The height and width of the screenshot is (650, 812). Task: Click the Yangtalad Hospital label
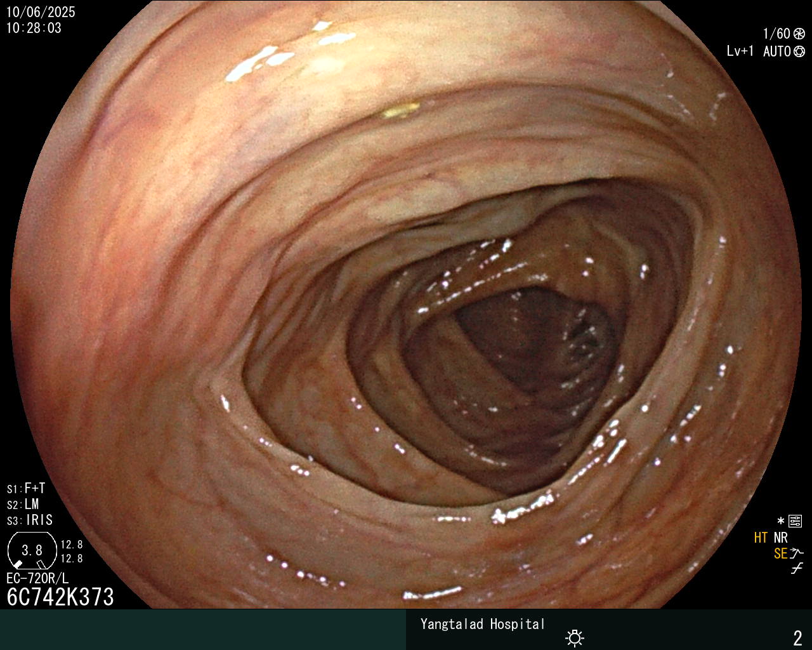(x=483, y=625)
